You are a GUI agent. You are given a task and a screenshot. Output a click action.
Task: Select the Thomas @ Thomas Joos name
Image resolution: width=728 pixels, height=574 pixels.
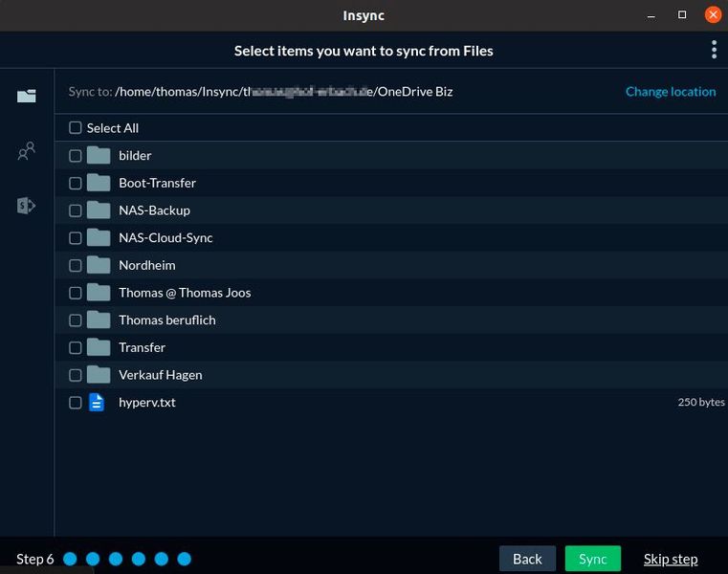[x=185, y=293]
